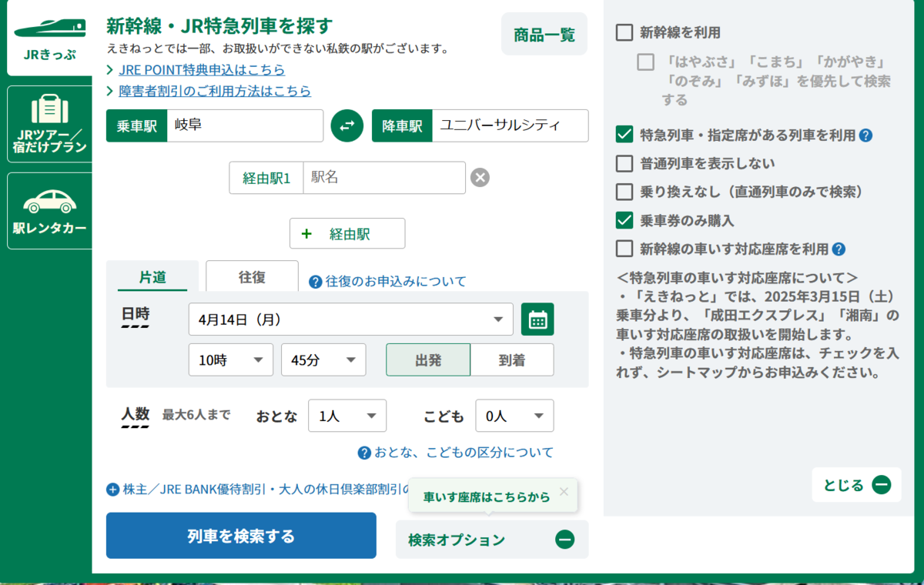
Task: Select 到着 time mode toggle
Action: pyautogui.click(x=512, y=359)
